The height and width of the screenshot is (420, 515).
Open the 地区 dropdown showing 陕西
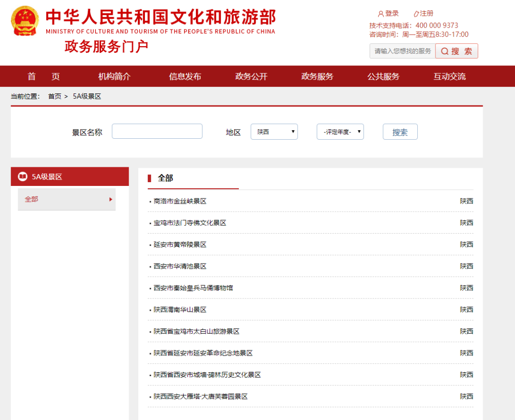(274, 132)
